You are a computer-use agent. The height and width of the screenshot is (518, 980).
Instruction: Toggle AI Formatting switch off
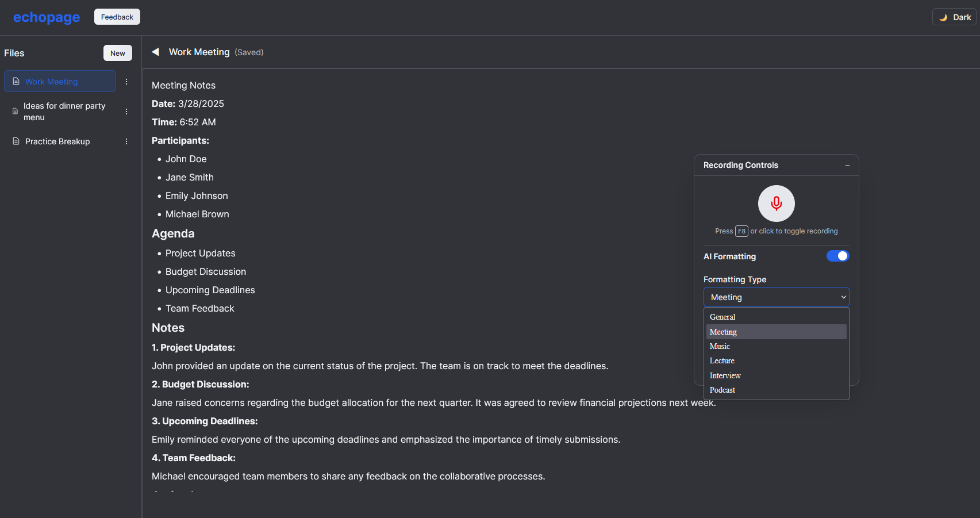click(837, 256)
